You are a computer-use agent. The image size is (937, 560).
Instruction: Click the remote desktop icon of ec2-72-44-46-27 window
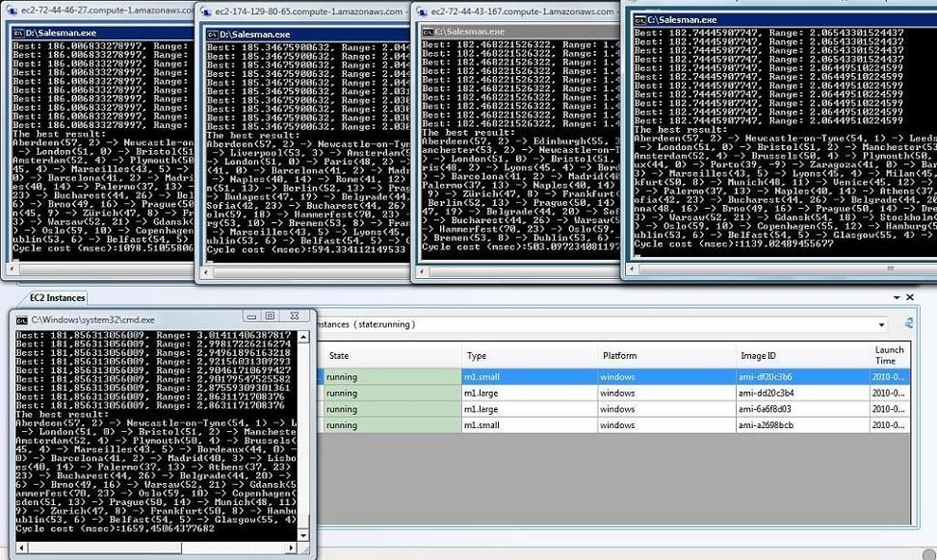point(11,11)
